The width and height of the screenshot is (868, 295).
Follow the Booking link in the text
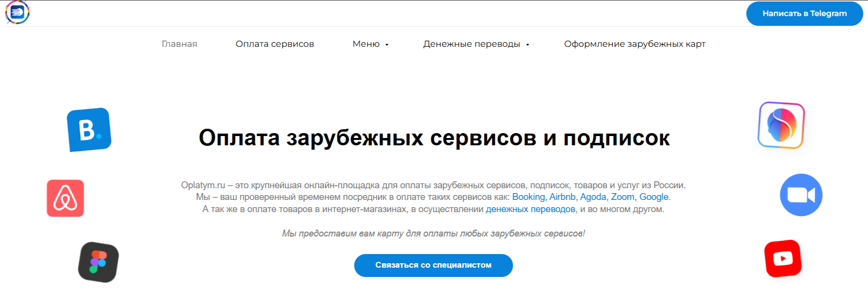tap(528, 197)
